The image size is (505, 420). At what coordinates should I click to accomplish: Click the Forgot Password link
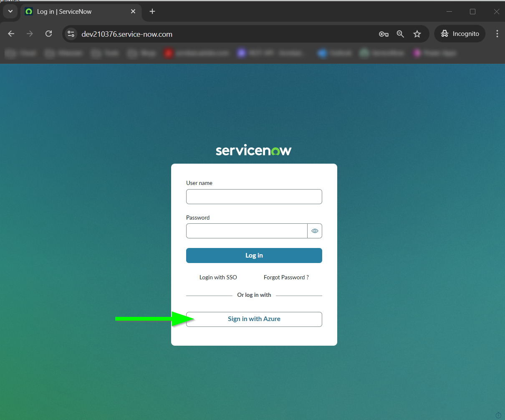(x=286, y=277)
